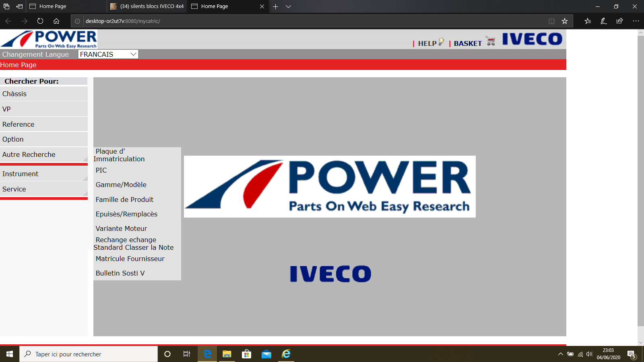644x362 pixels.
Task: Click the Variante Moteur link
Action: (121, 229)
